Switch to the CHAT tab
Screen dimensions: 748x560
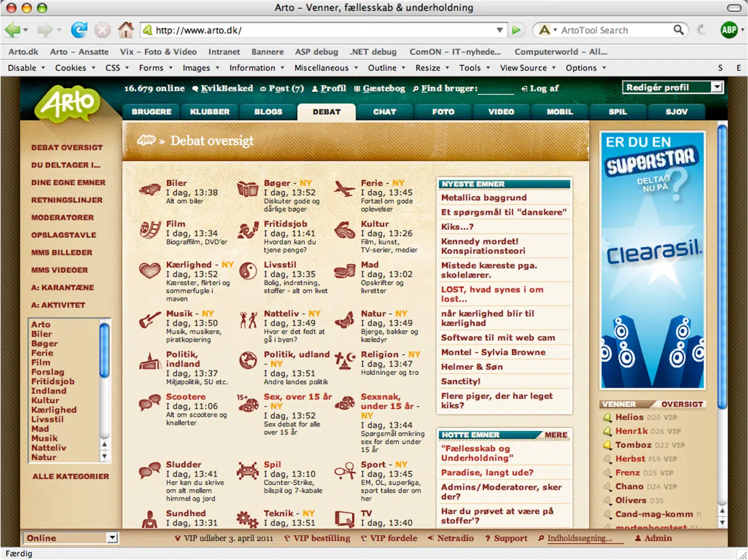384,112
